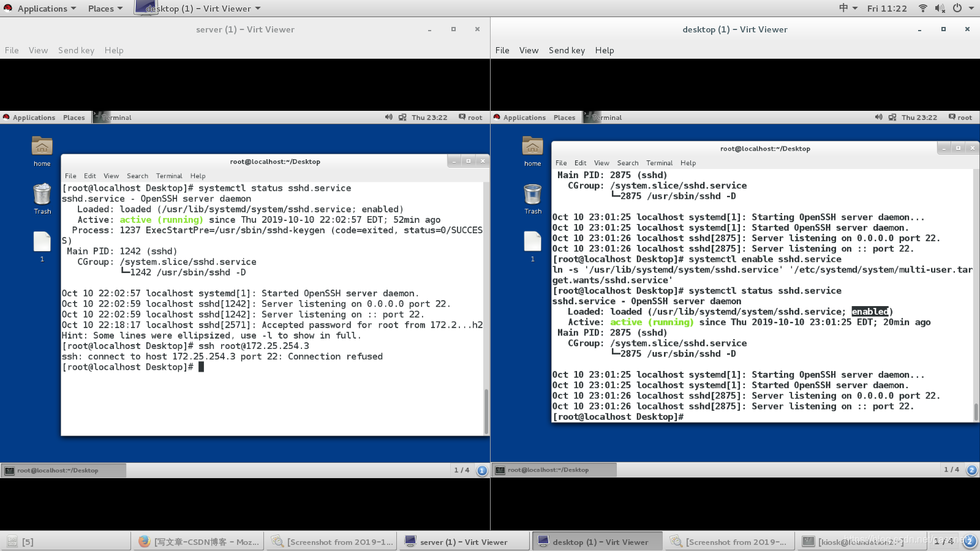
Task: Click volume icon in server guest panel
Action: (388, 117)
